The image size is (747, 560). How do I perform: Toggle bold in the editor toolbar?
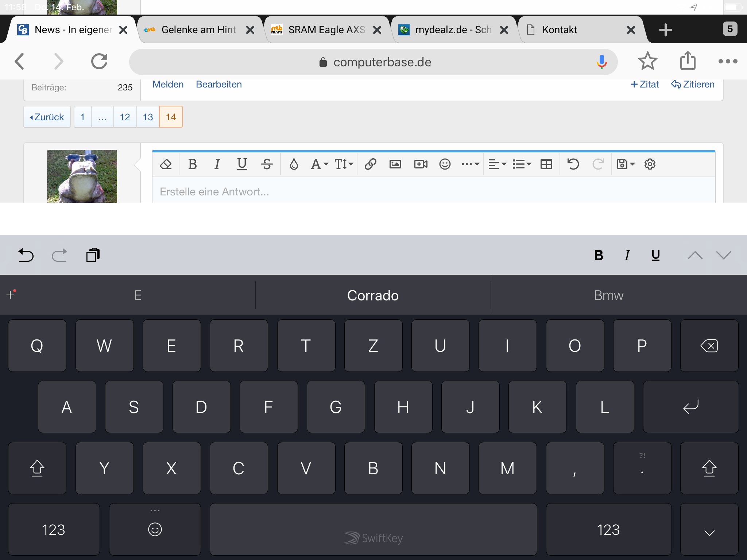pyautogui.click(x=193, y=164)
